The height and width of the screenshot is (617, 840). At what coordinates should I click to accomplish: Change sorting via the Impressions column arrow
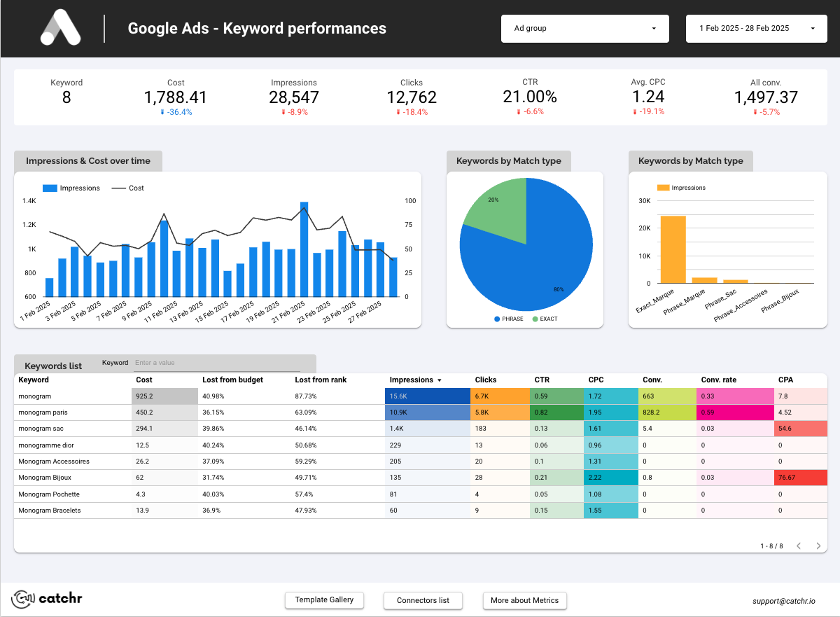[440, 380]
